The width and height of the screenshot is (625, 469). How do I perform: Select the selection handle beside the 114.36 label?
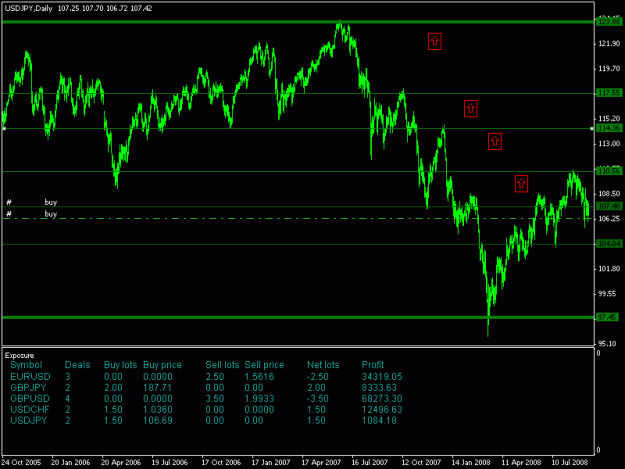pos(592,128)
